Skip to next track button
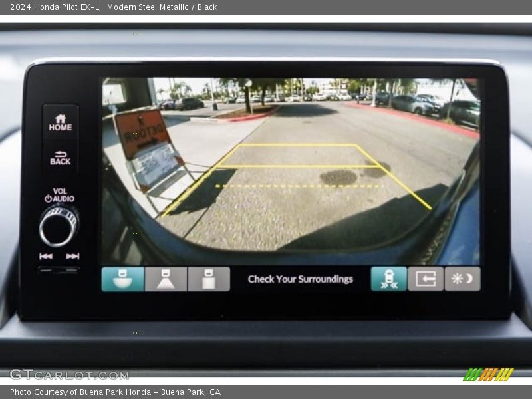The width and height of the screenshot is (532, 399). tap(72, 256)
